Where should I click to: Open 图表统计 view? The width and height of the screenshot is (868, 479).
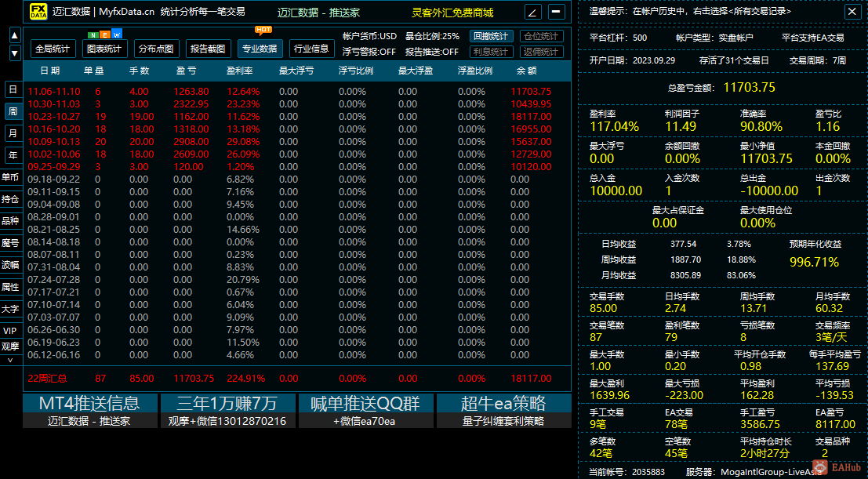[x=104, y=49]
